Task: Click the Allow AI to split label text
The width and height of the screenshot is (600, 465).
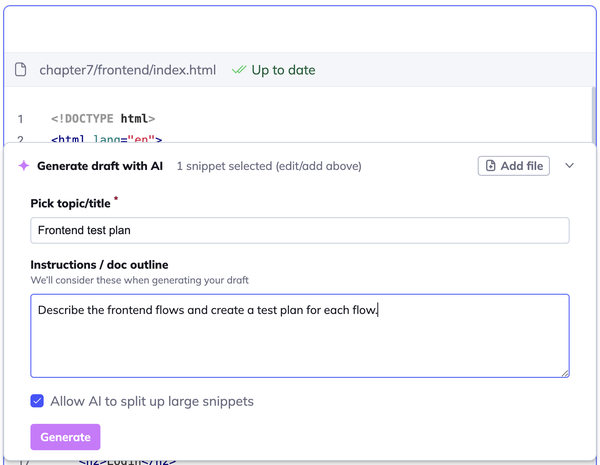Action: point(151,401)
